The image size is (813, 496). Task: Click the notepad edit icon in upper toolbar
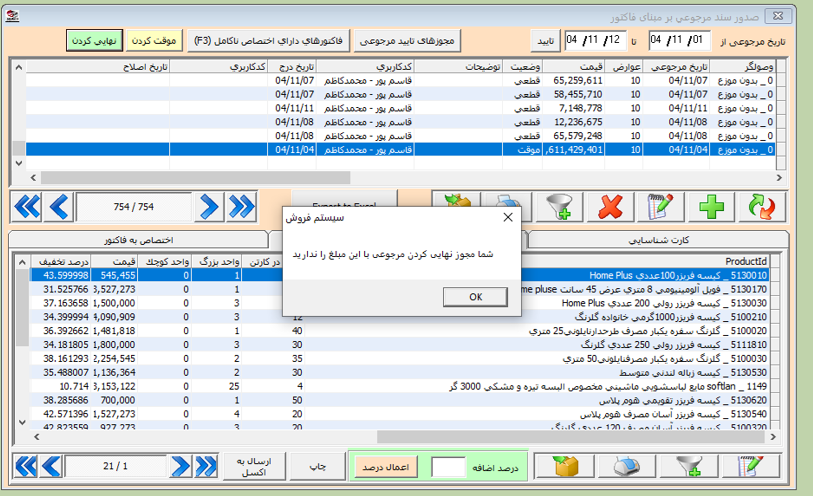point(659,207)
